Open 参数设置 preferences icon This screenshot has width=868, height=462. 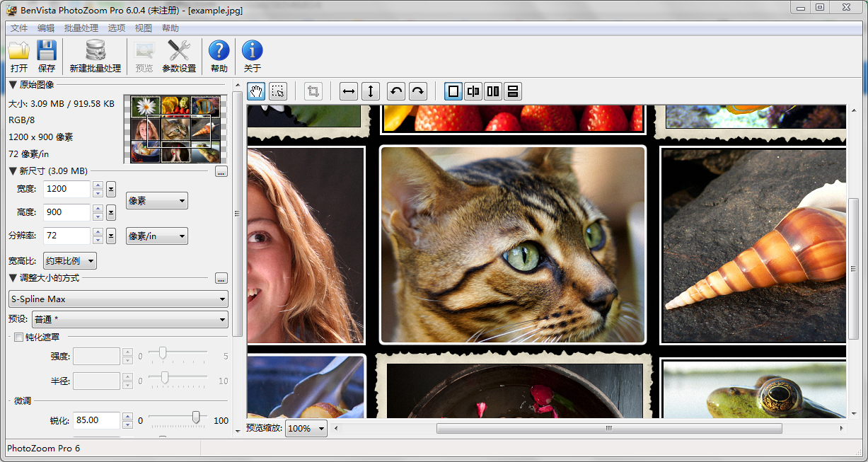(x=179, y=57)
